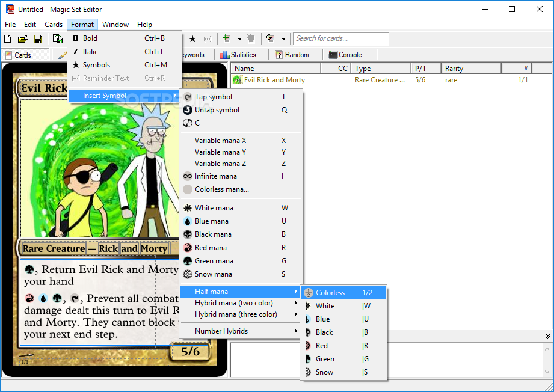Open the Edit menu
Viewport: 554px width, 392px height.
(x=30, y=25)
